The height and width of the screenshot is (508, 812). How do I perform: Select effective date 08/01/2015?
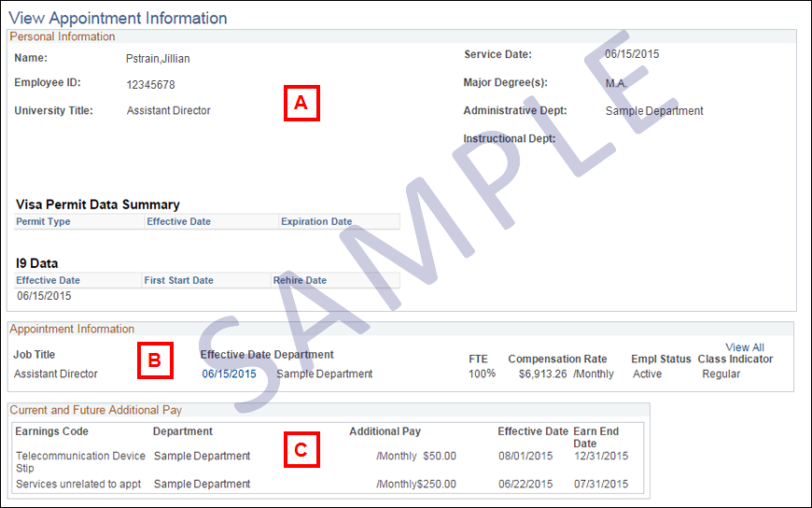(525, 456)
